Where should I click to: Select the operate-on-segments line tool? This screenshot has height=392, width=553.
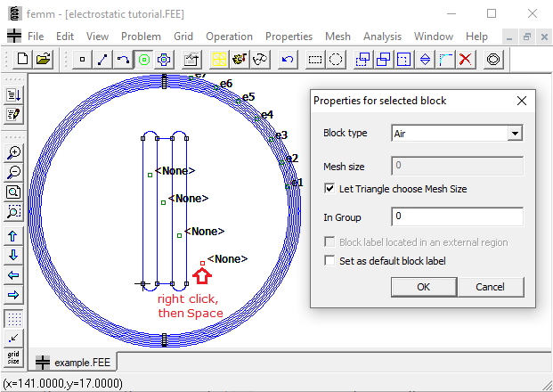[x=103, y=60]
